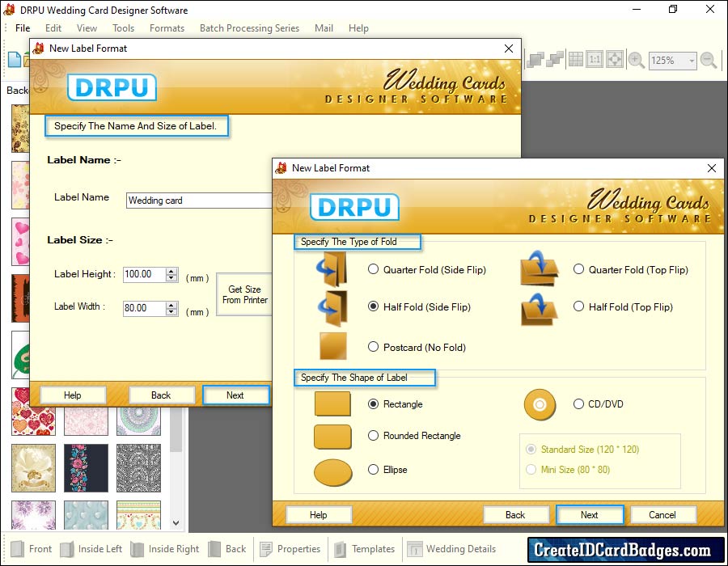
Task: Select the CD/DVD shape radio button
Action: tap(578, 403)
